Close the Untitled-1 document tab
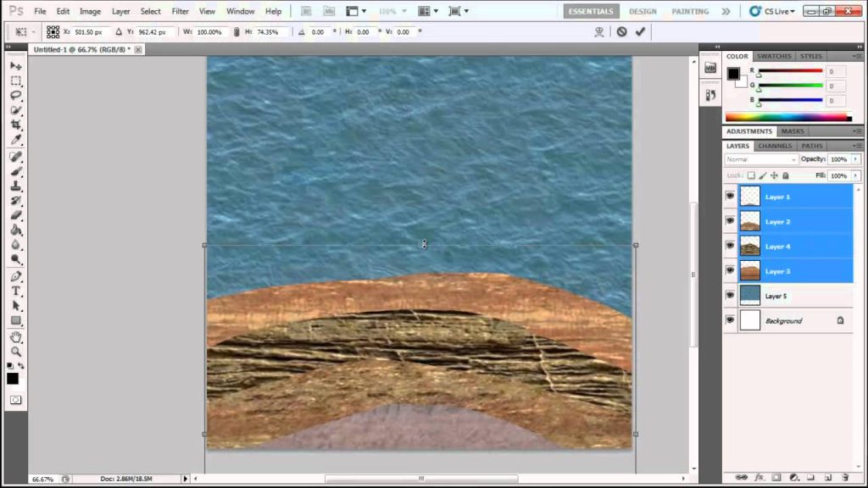Image resolution: width=868 pixels, height=488 pixels. click(x=138, y=50)
